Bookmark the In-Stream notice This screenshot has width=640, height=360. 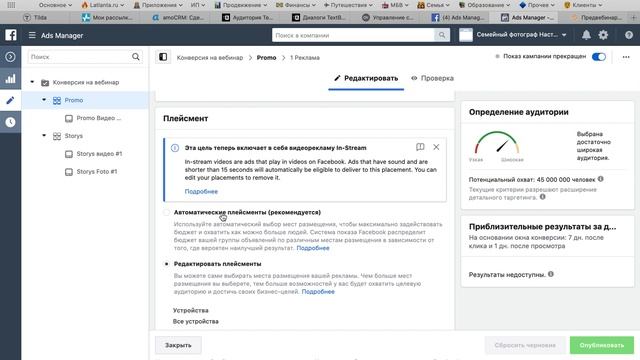coord(420,147)
